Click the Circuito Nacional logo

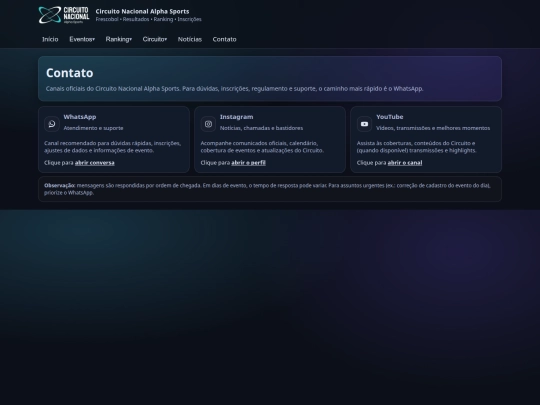pyautogui.click(x=64, y=15)
